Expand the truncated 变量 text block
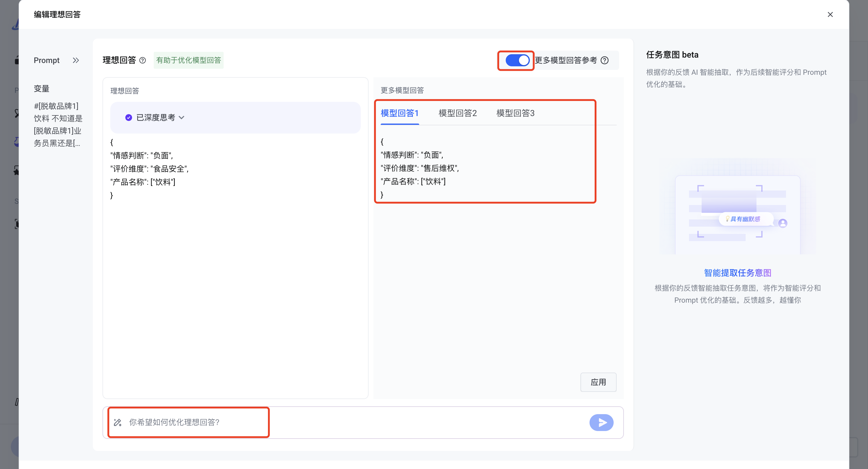 (58, 125)
